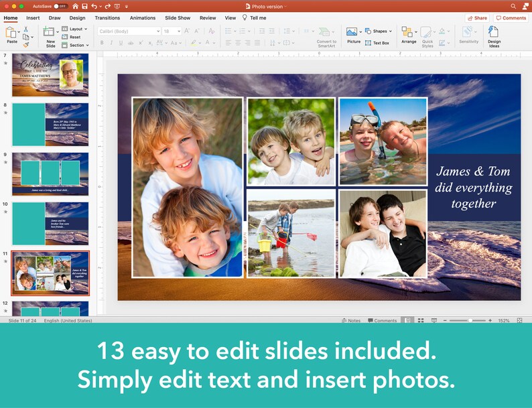532x408 pixels.
Task: Open the Slide Show tab
Action: 178,18
